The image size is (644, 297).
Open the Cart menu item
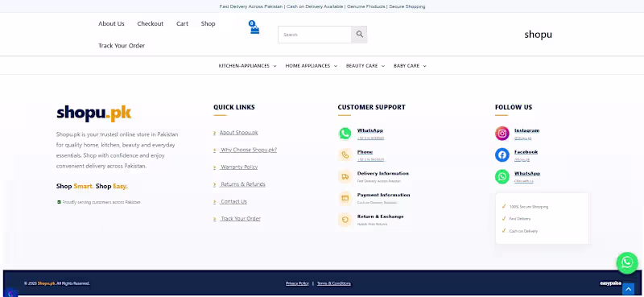(x=183, y=24)
